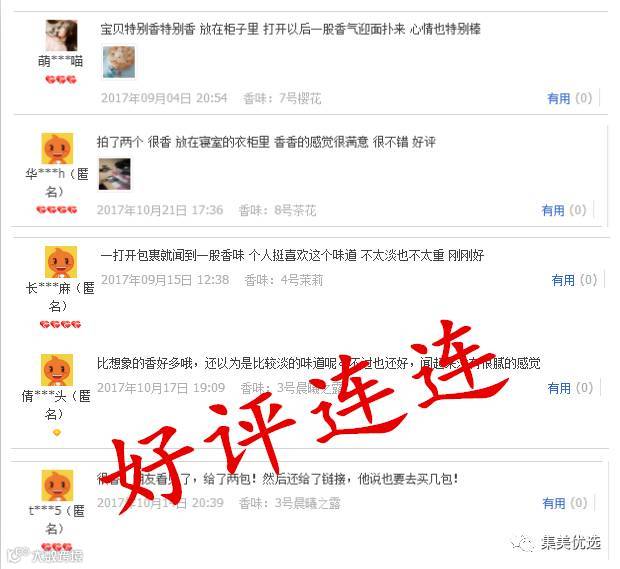Viewport: 620px width, 569px height.
Task: Click the username 长***麻（匿名）
Action: click(x=59, y=297)
